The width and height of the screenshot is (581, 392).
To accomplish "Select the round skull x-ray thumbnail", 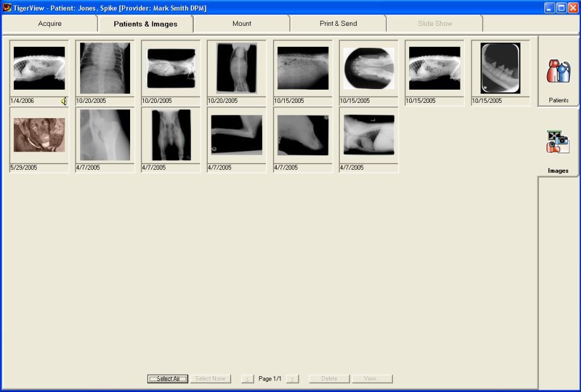I will click(x=369, y=68).
